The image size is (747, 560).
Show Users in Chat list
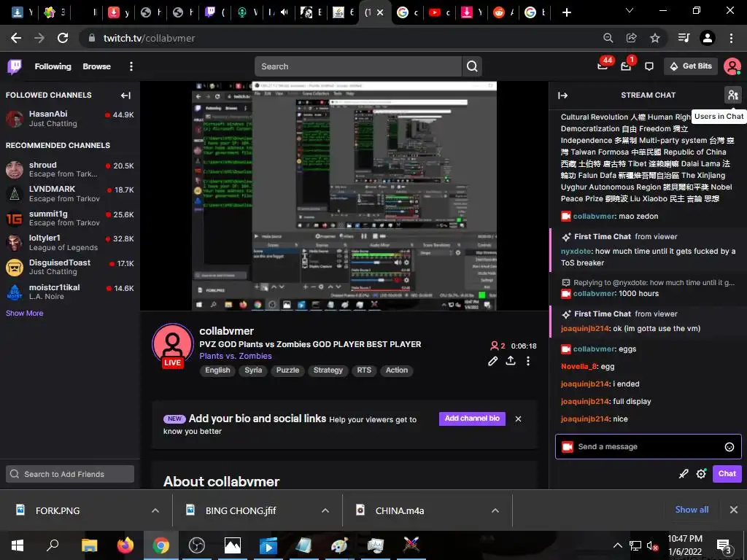[732, 96]
